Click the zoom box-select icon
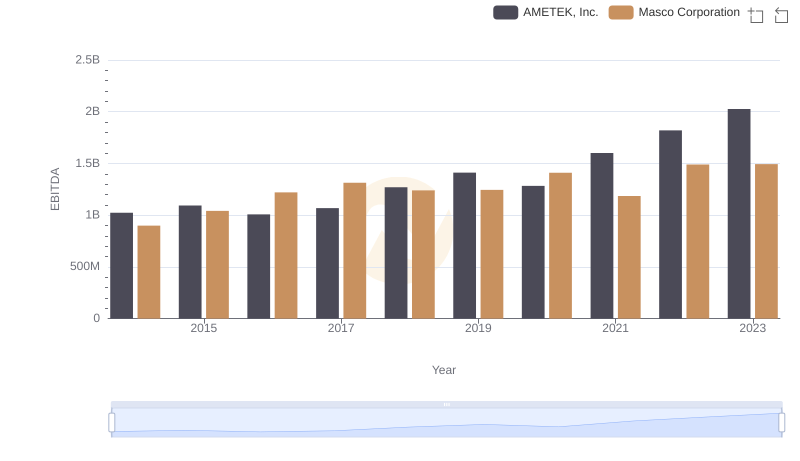 (x=756, y=15)
